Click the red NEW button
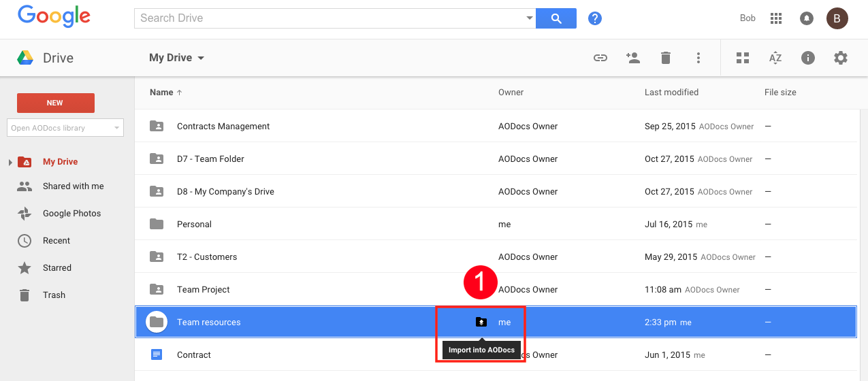This screenshot has height=381, width=868. [x=56, y=103]
